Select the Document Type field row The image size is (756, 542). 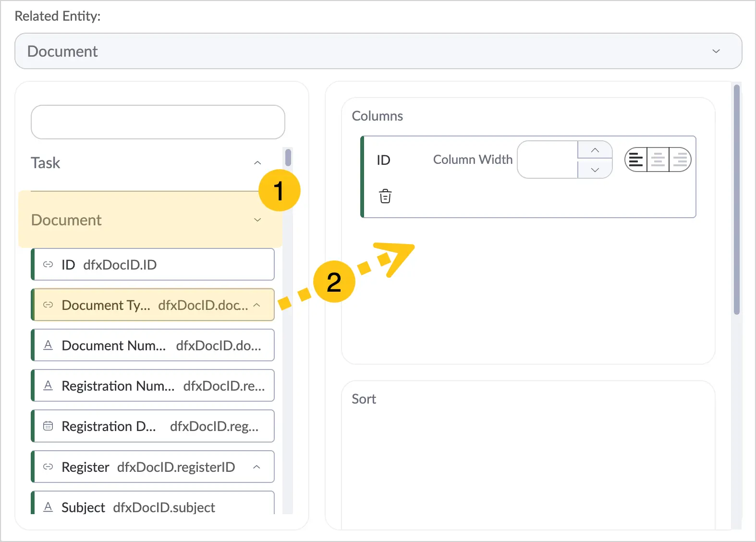pyautogui.click(x=153, y=305)
